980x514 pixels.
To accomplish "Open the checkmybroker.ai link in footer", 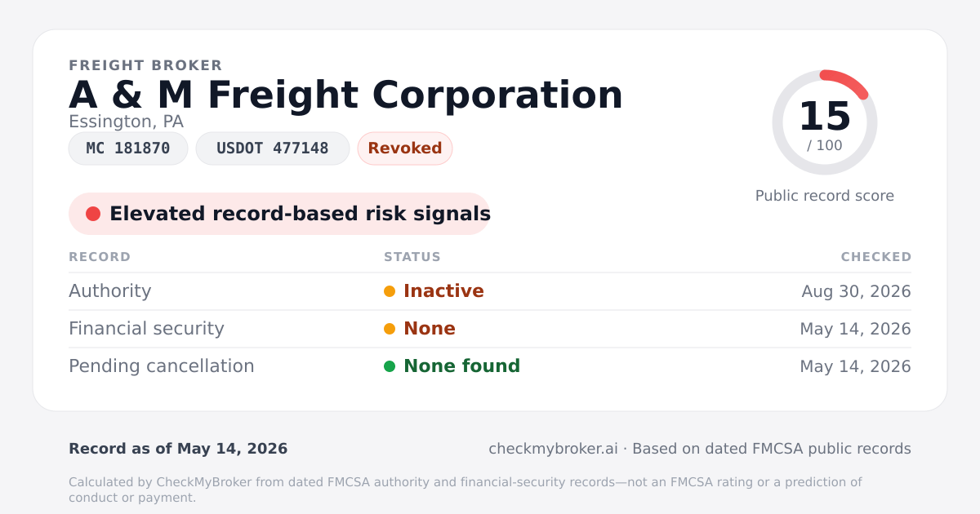I will (x=553, y=449).
